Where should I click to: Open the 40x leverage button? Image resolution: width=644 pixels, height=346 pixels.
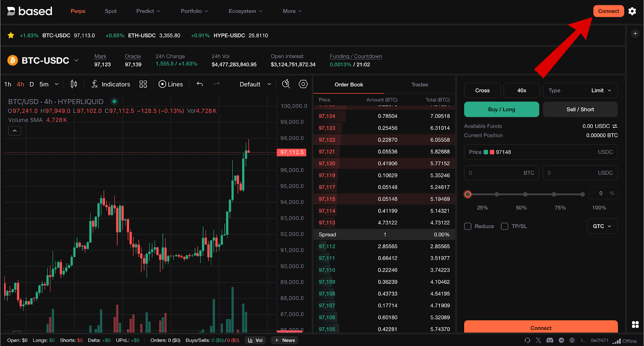click(522, 91)
